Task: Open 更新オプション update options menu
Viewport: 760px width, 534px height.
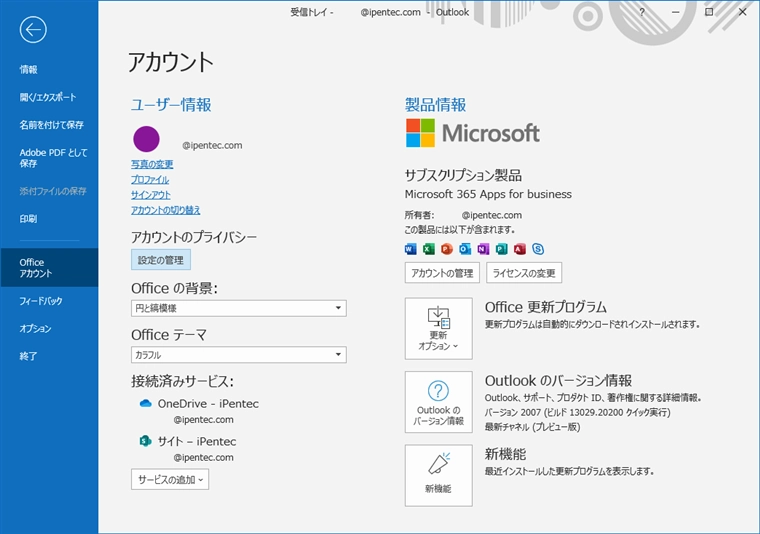Action: tap(439, 329)
